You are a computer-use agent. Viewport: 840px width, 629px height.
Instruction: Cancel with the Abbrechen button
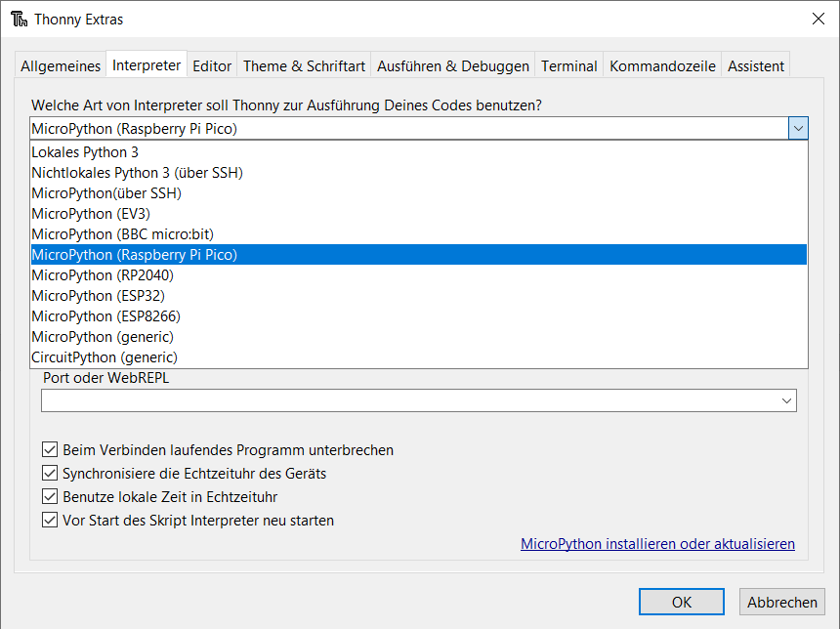pyautogui.click(x=782, y=602)
